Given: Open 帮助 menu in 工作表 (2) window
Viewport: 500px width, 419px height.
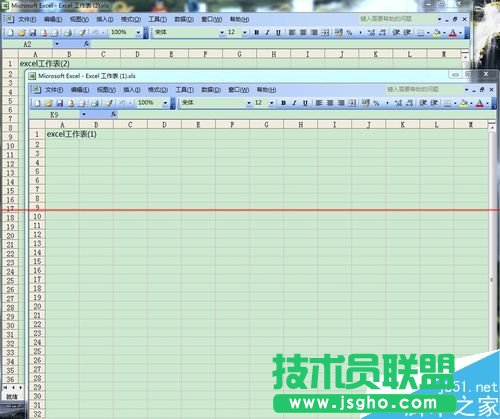Looking at the screenshot, I should tap(239, 19).
